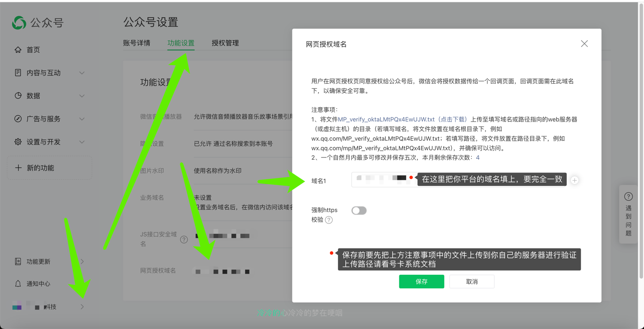Click the 首页 home icon in sidebar
The image size is (644, 329).
tap(18, 50)
